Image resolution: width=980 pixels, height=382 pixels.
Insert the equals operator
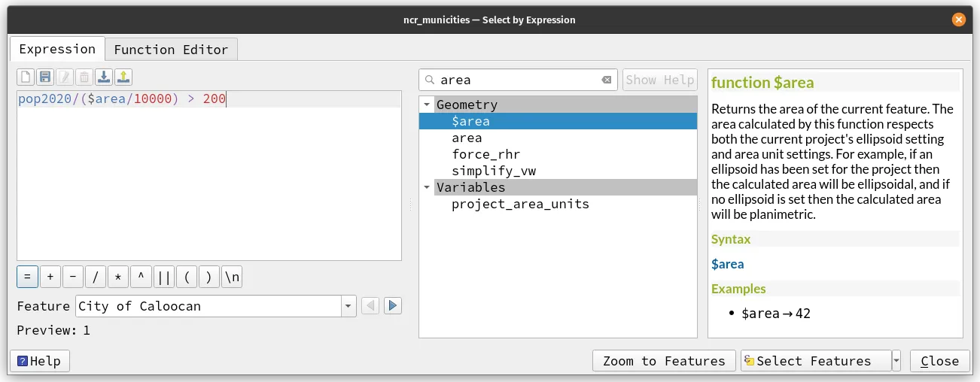tap(27, 277)
